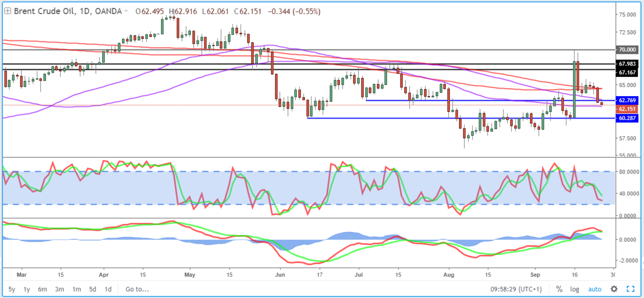The height and width of the screenshot is (298, 644).
Task: Click the Jul label on time axis
Action: 358,275
